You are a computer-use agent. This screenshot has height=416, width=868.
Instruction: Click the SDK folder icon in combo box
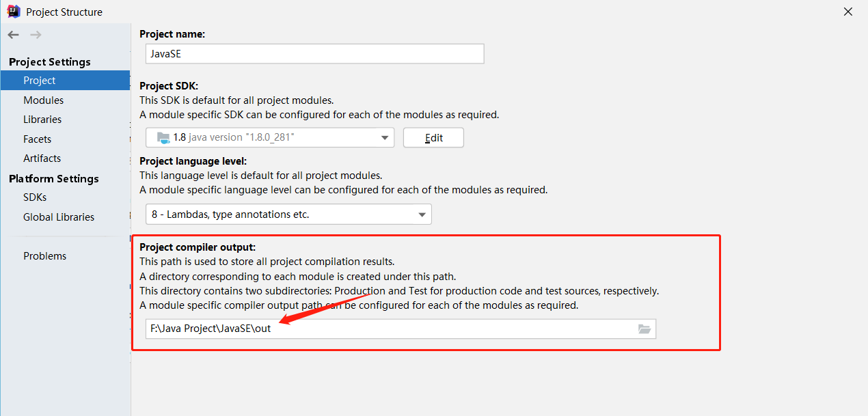coord(163,137)
